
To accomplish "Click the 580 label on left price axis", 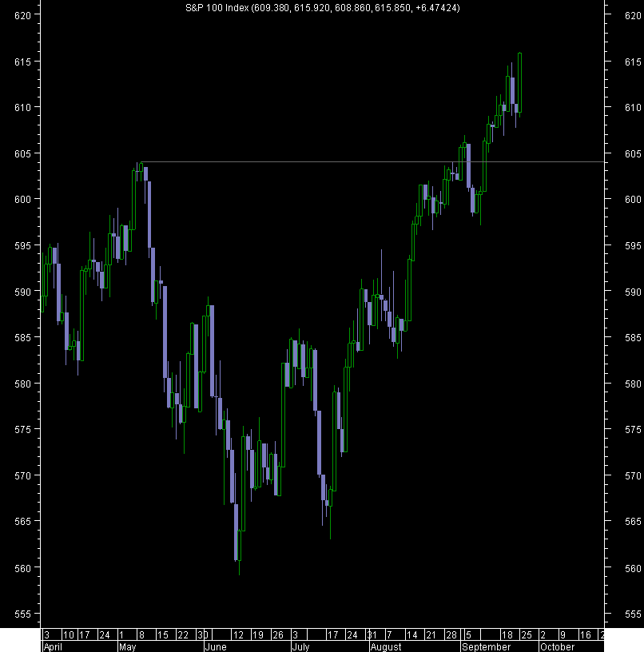I will tap(23, 384).
